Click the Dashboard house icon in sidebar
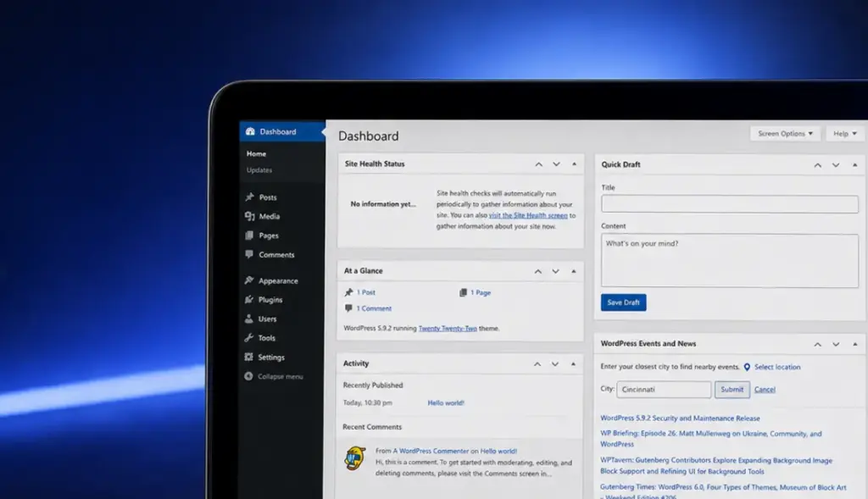868x499 pixels. (250, 131)
